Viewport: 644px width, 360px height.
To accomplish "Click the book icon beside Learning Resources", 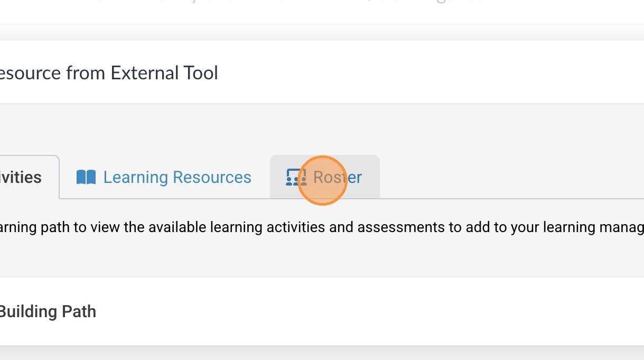I will coord(86,177).
